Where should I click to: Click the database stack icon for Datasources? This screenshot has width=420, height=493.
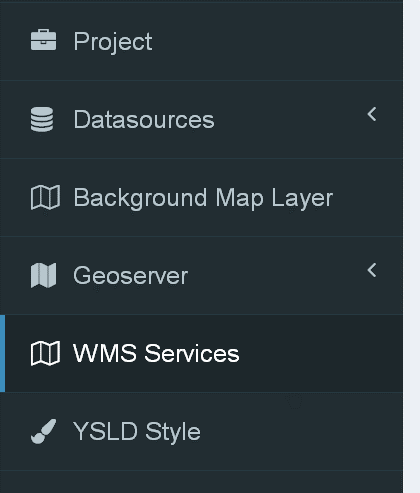point(42,119)
